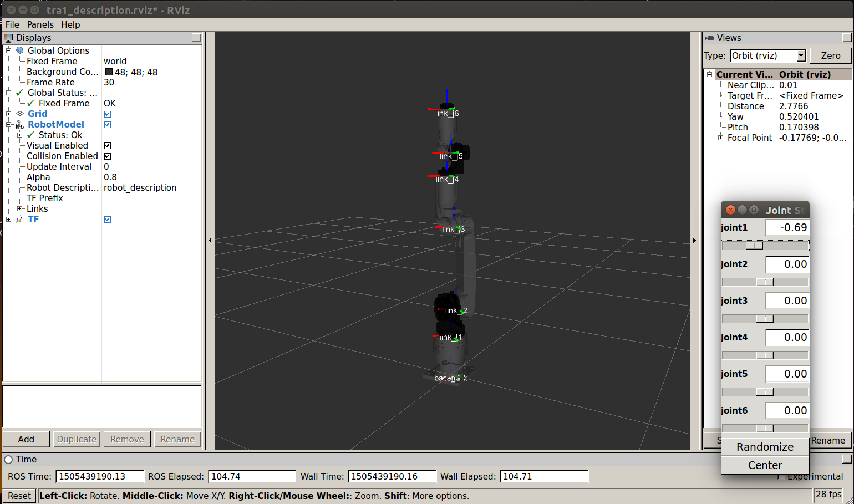Screen dimensions: 854x504
Task: Click the Displays panel monitor icon
Action: (8, 38)
